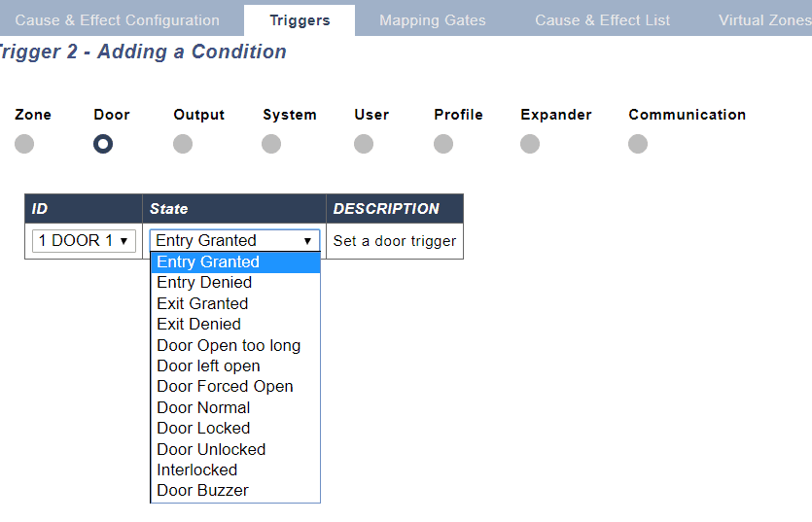Select the Output condition type
The width and height of the screenshot is (812, 522).
click(x=183, y=144)
